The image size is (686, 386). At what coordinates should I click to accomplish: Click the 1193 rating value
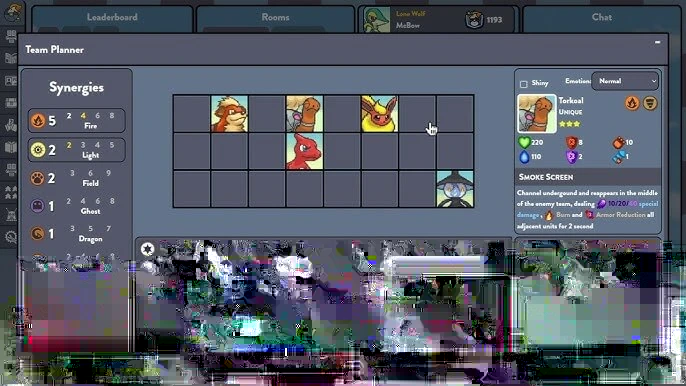pos(494,20)
